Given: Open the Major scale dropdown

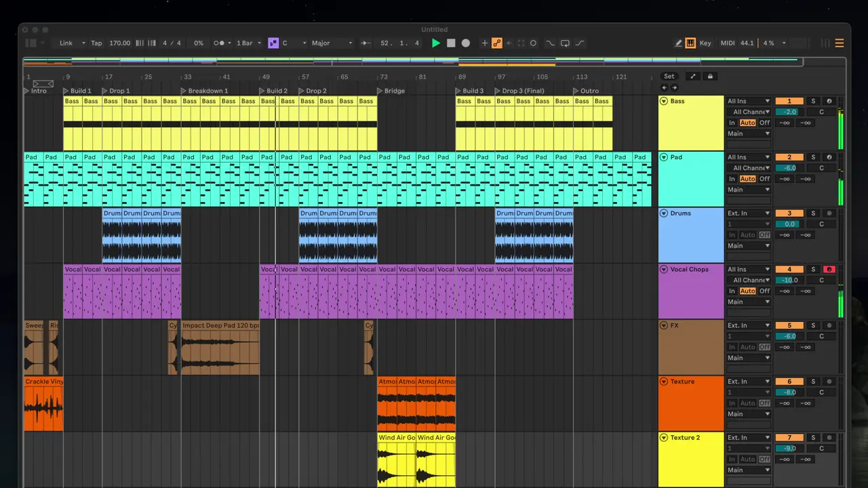Looking at the screenshot, I should pos(332,43).
